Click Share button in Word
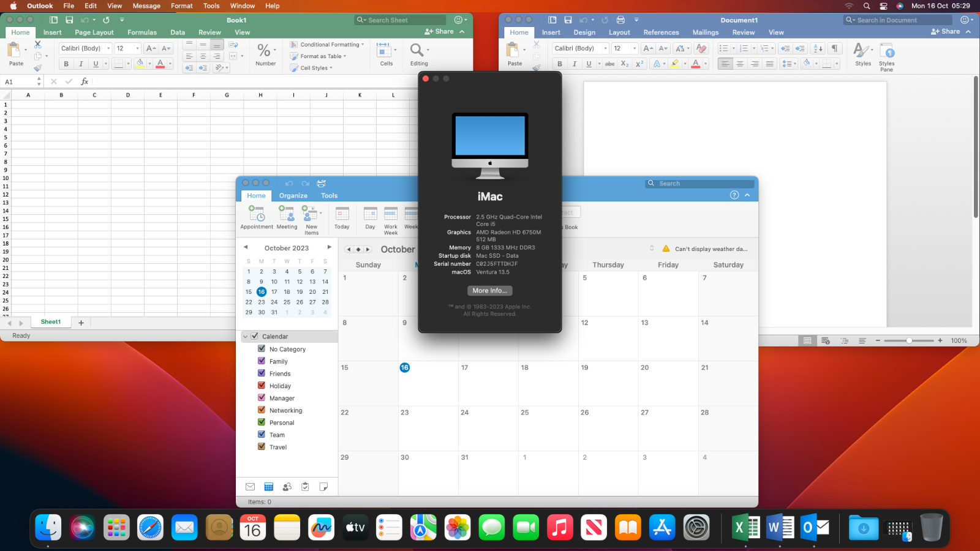Image resolution: width=980 pixels, height=551 pixels. click(946, 31)
